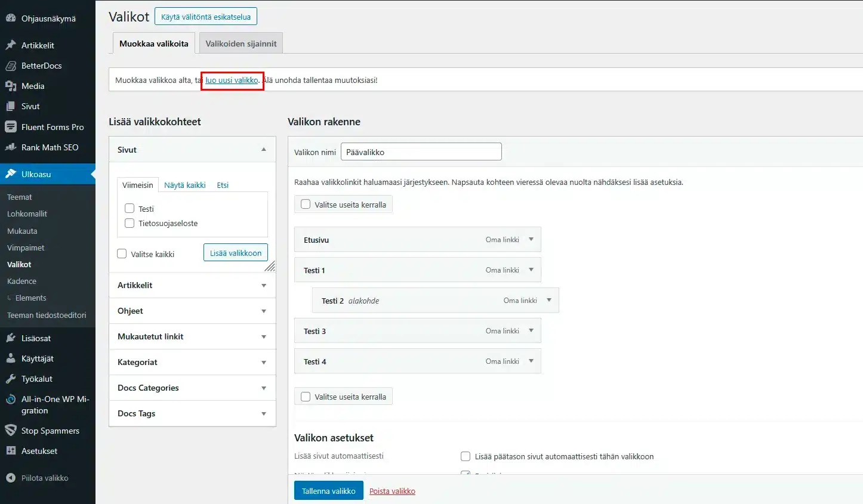The image size is (863, 504).
Task: Click the Stop Spammers shield icon
Action: pyautogui.click(x=11, y=431)
